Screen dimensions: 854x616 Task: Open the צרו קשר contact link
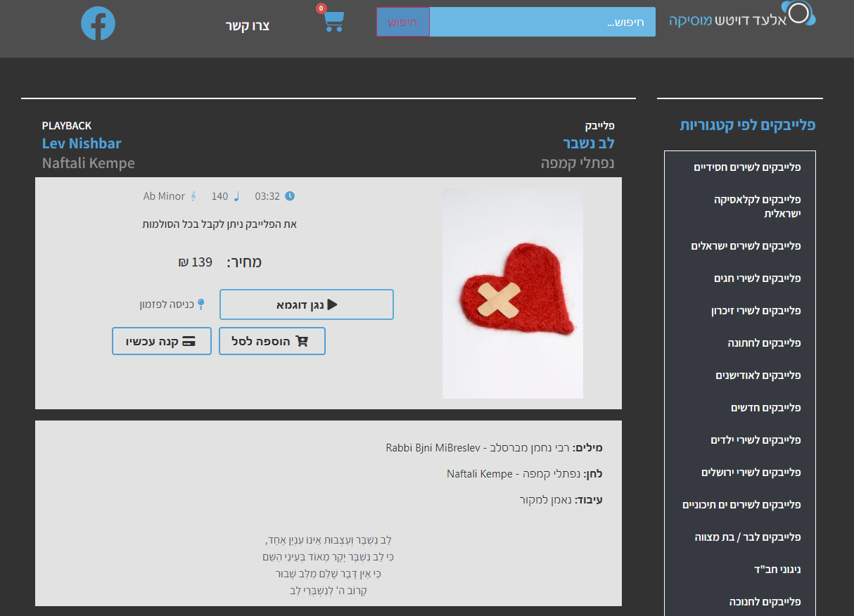248,26
